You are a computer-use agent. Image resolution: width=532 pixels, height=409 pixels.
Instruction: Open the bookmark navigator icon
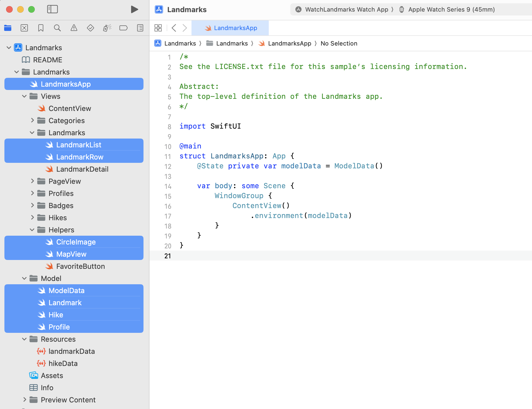41,28
